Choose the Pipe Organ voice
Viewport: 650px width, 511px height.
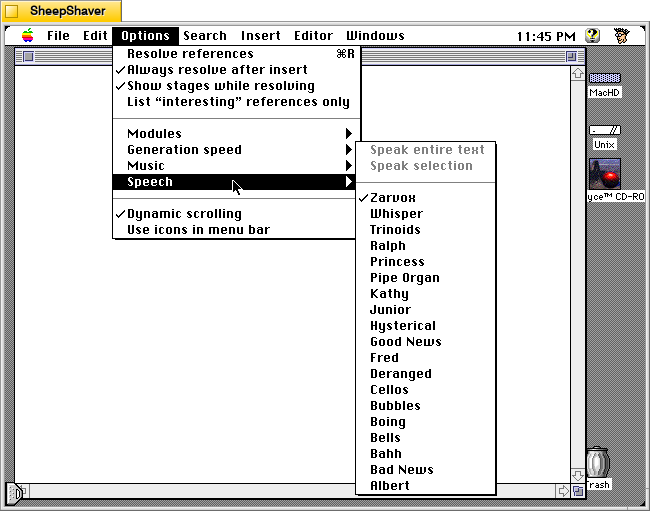(x=426, y=278)
